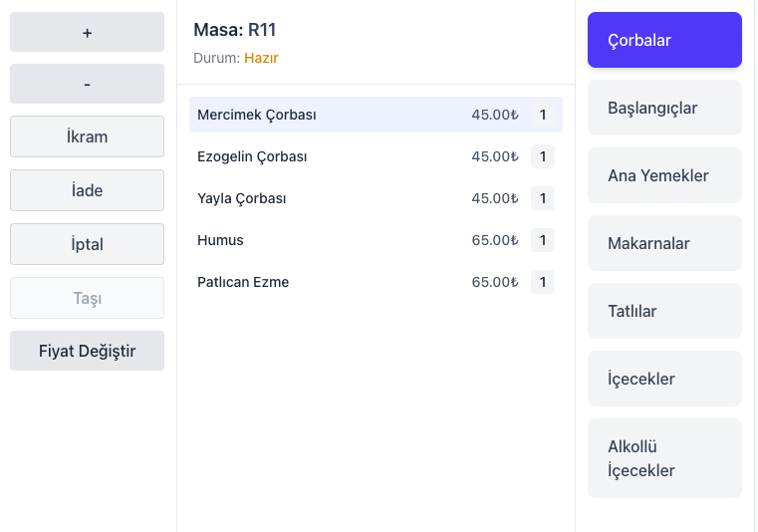Select the Ezogelin Çorbası order row

click(x=376, y=156)
